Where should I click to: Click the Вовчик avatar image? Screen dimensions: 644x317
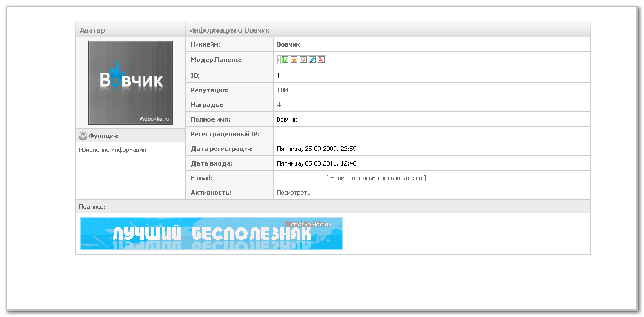click(x=131, y=82)
